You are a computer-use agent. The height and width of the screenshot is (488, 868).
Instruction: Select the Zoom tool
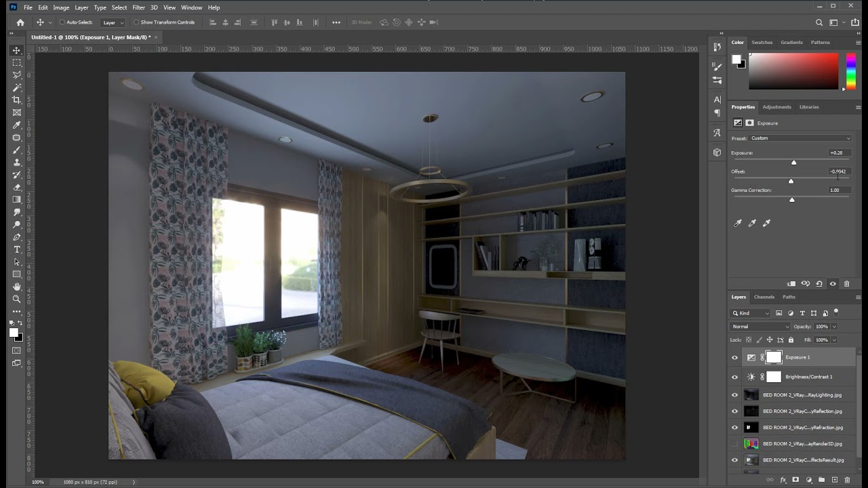pyautogui.click(x=17, y=299)
